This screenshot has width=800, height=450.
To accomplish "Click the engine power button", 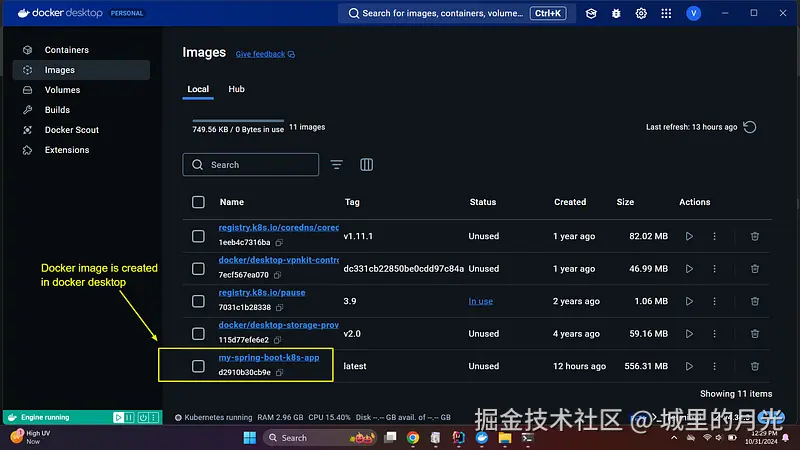I will tap(143, 417).
